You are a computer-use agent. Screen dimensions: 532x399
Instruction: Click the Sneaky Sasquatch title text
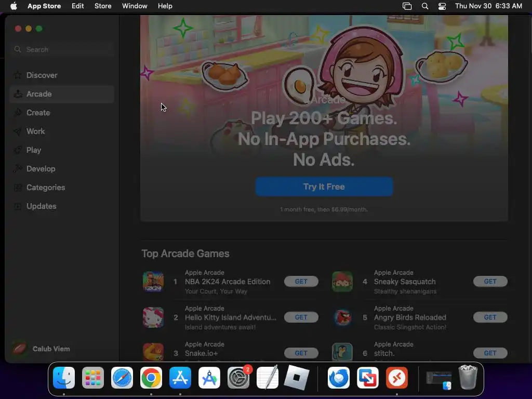point(405,282)
